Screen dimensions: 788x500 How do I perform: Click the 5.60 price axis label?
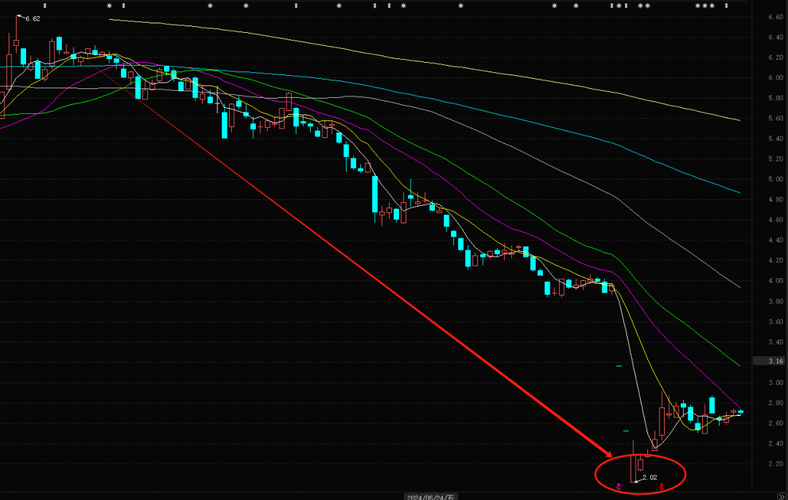[x=776, y=119]
